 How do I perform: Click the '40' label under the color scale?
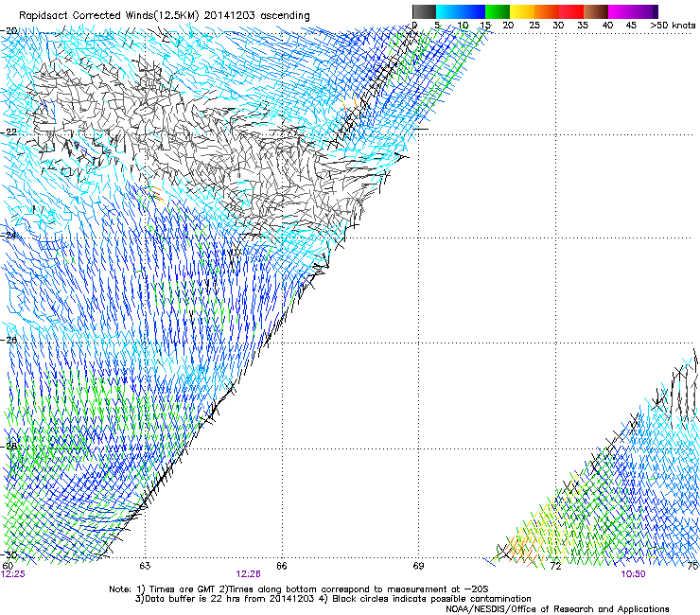click(607, 25)
